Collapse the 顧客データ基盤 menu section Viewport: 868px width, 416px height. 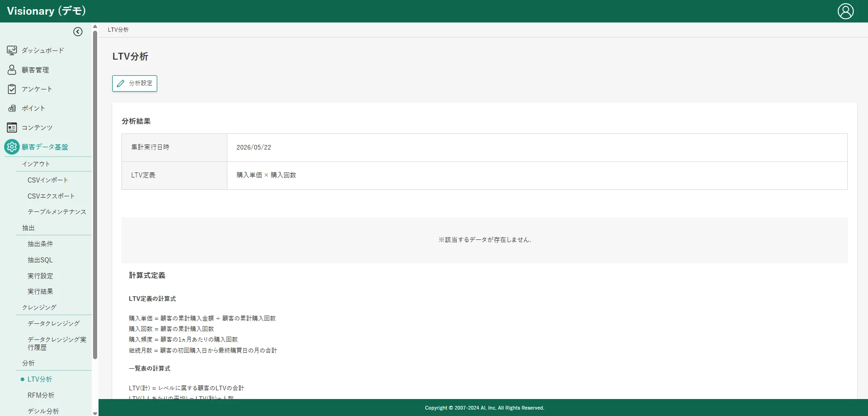(45, 147)
